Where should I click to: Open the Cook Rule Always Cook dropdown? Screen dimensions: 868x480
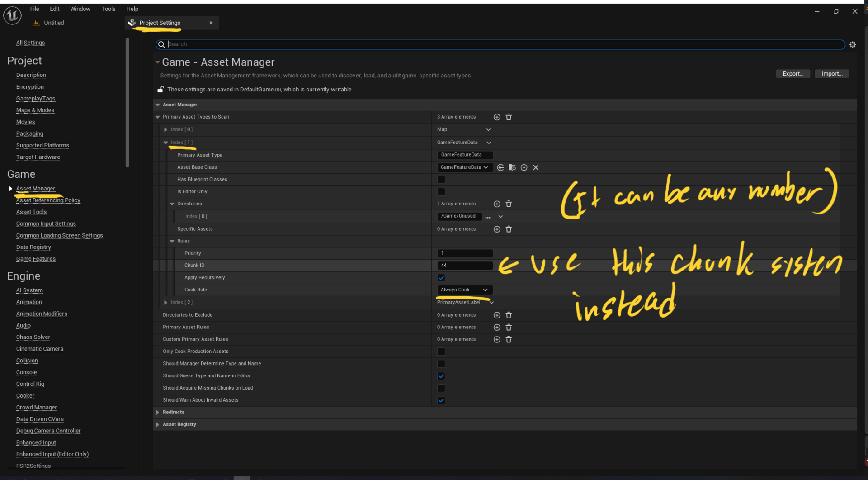(x=465, y=290)
